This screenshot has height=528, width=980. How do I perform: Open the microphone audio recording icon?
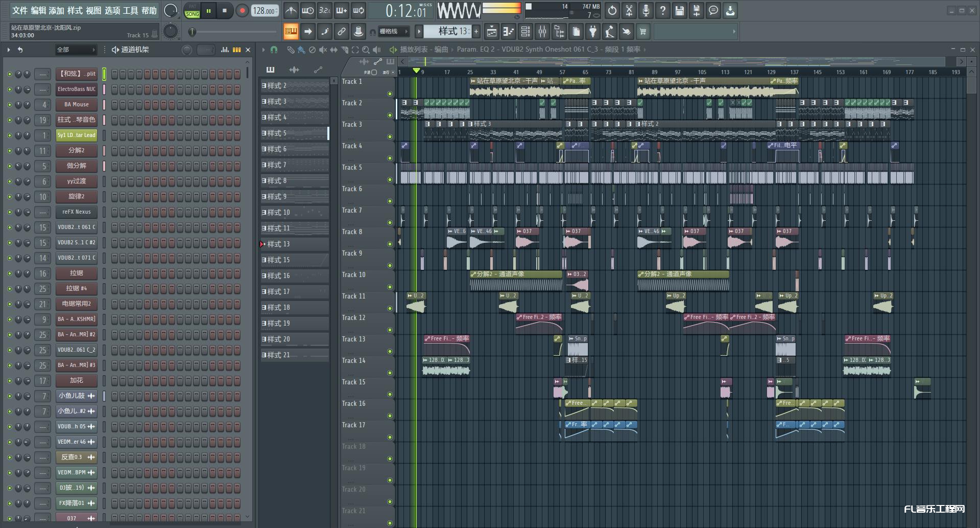click(x=646, y=10)
